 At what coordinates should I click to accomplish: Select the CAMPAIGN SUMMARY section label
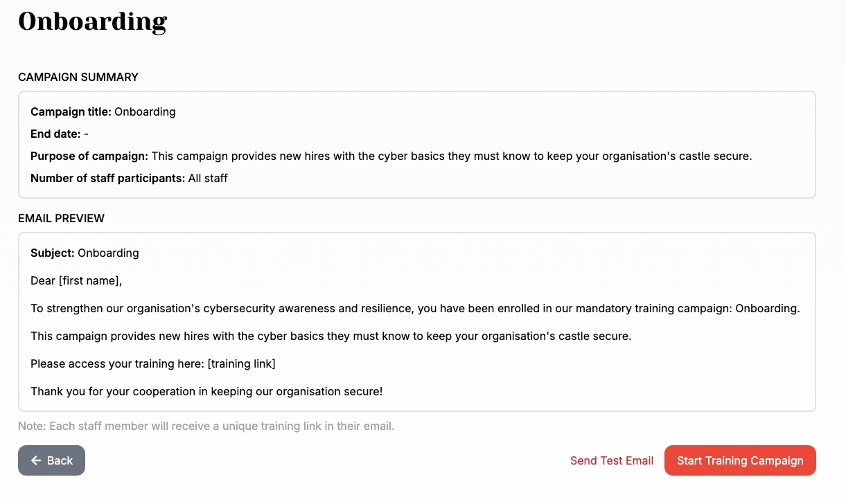pos(78,77)
